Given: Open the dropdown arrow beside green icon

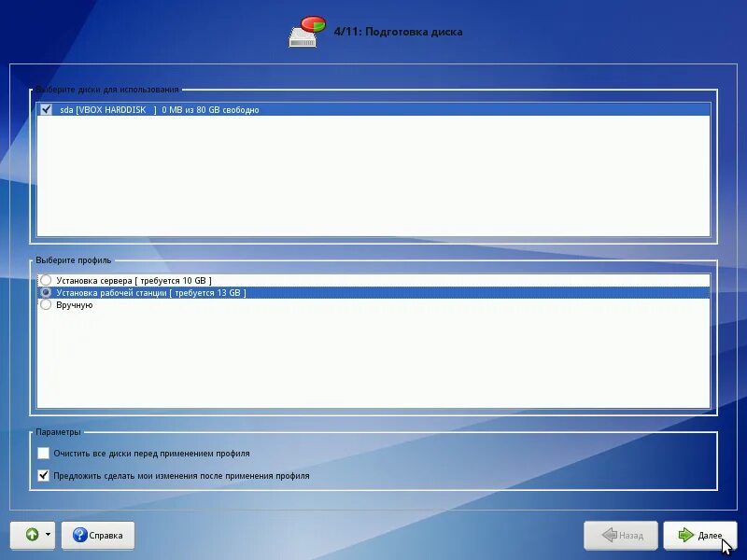Looking at the screenshot, I should (49, 534).
